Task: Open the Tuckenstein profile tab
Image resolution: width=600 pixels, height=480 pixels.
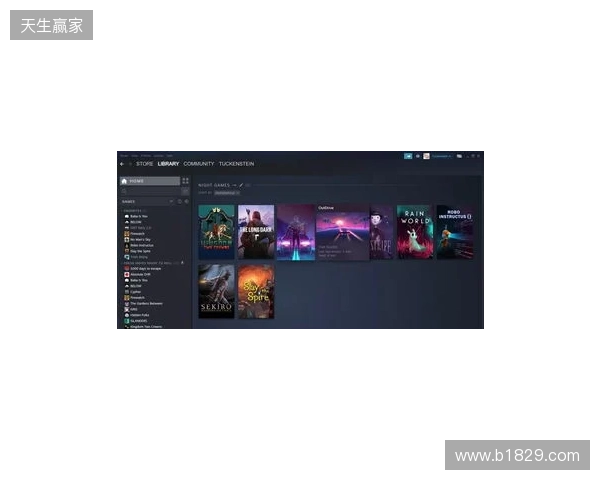Action: tap(236, 163)
